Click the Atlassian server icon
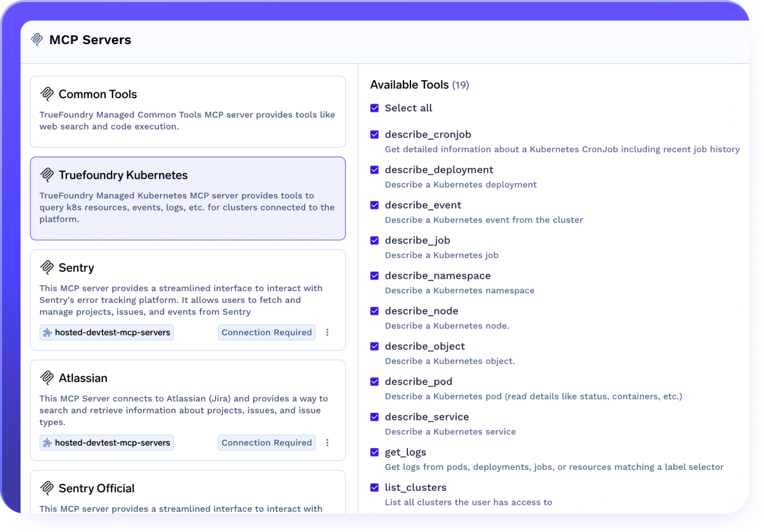 click(x=47, y=377)
